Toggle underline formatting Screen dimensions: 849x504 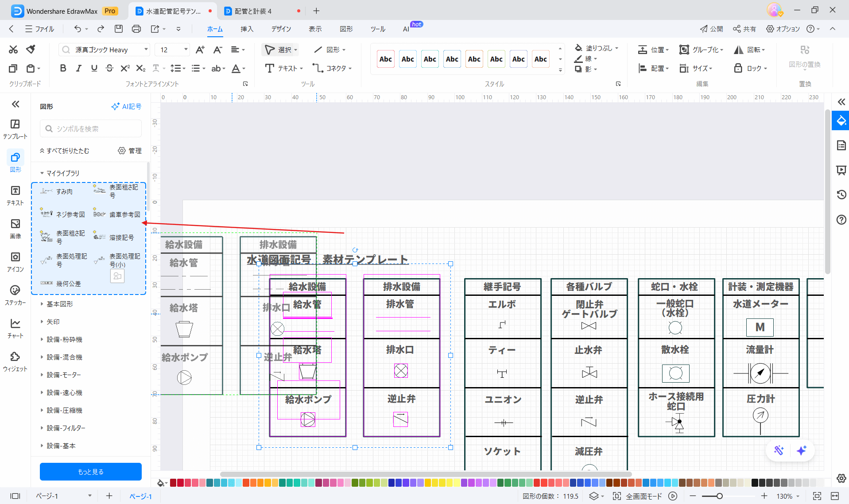click(x=94, y=68)
